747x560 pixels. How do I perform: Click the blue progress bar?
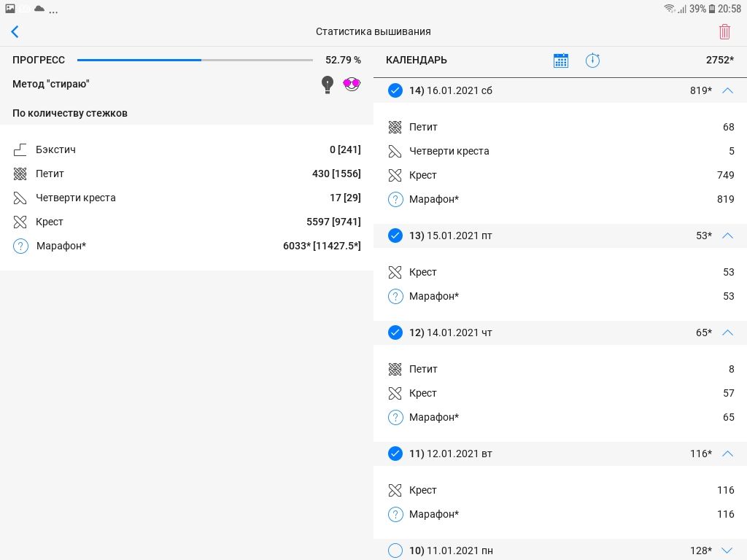coord(139,60)
